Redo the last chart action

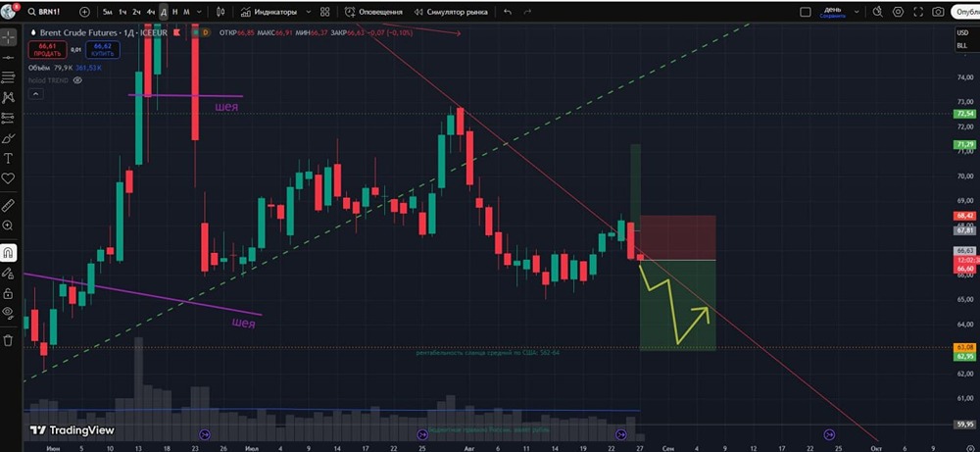(527, 12)
